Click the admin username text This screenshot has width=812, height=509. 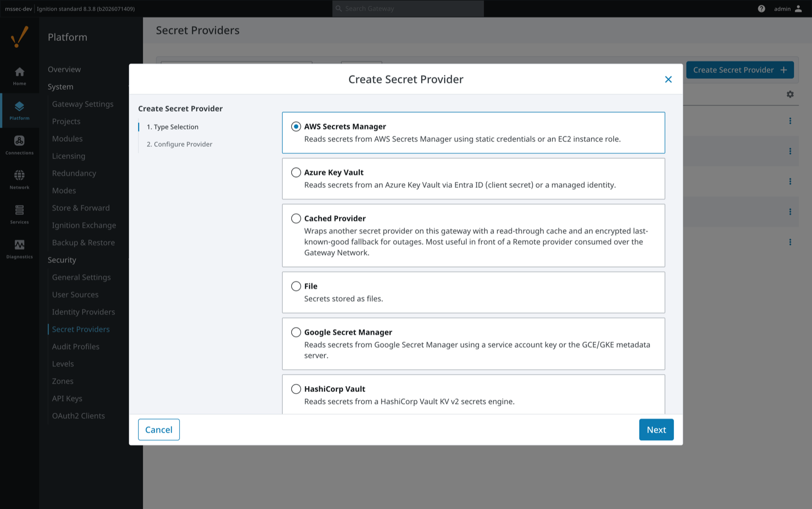(782, 9)
